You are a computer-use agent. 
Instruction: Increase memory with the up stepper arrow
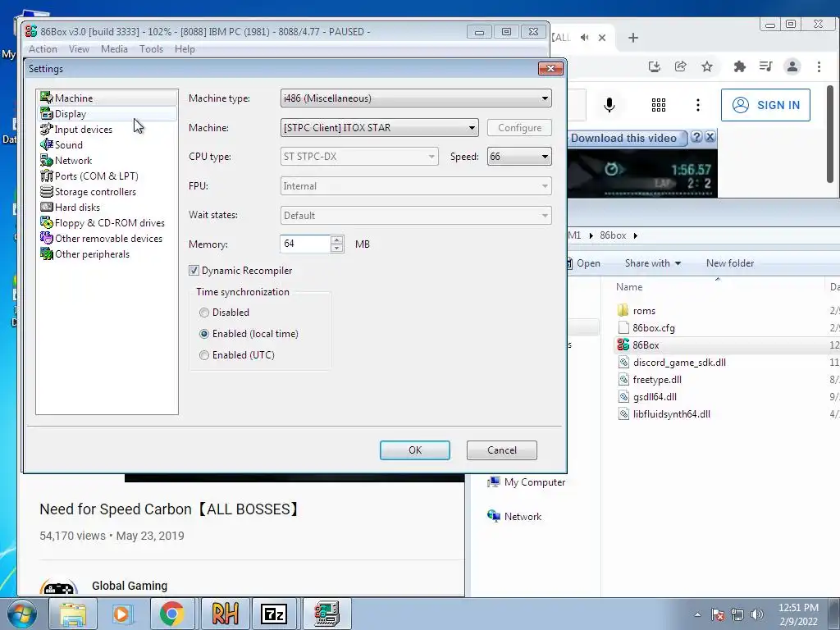coord(337,240)
